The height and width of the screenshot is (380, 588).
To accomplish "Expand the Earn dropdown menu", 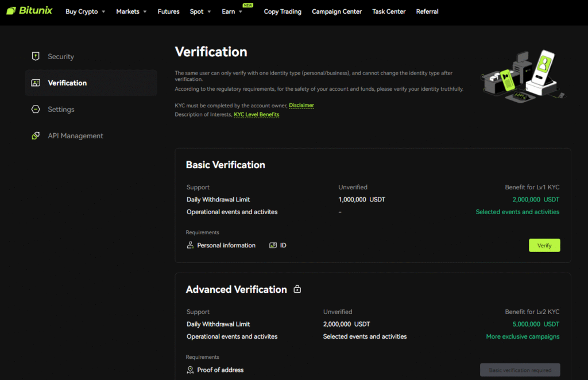I will click(x=232, y=11).
